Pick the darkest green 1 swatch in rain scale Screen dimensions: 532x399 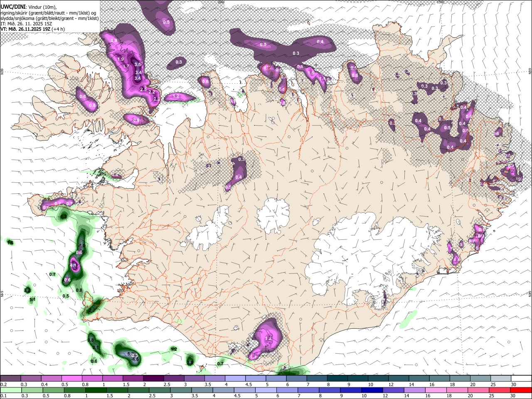click(95, 390)
